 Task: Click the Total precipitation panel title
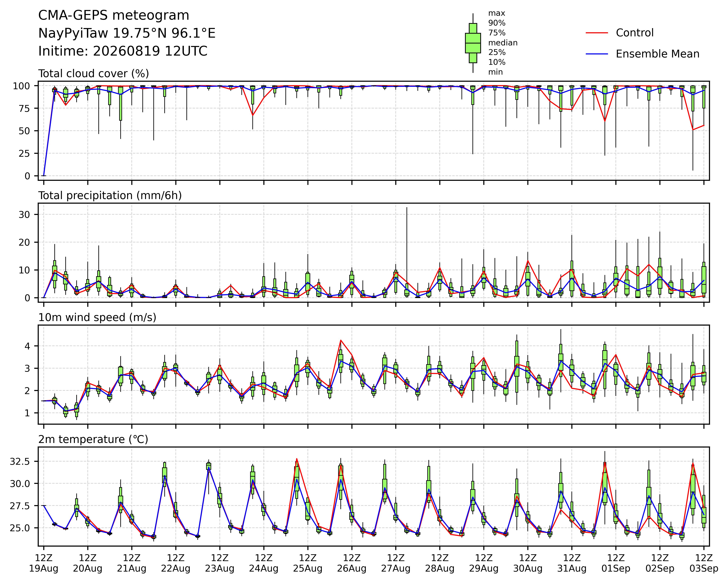pos(110,196)
